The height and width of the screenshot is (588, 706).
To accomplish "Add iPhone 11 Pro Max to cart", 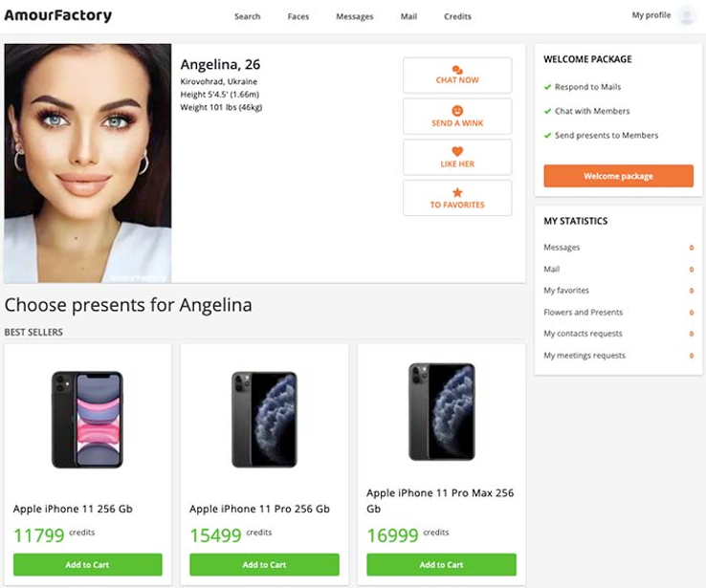I will [x=441, y=564].
